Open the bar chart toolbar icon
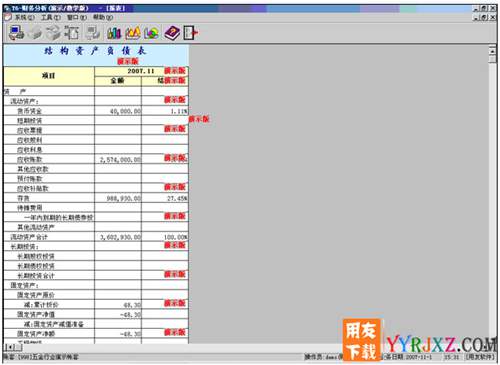The image size is (500, 365). 114,33
